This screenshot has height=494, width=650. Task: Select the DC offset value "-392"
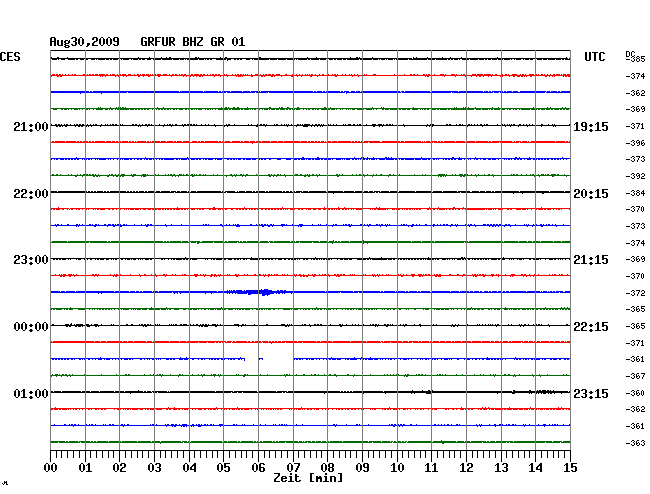pos(635,176)
